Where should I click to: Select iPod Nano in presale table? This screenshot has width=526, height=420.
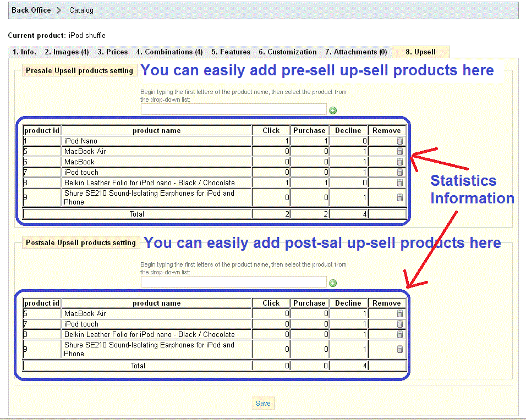point(81,141)
